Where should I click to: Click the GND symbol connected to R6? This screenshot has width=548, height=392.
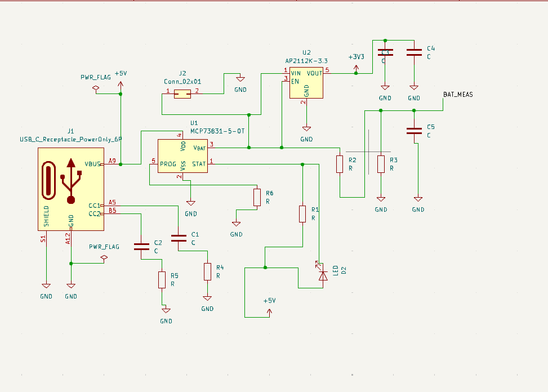click(236, 224)
